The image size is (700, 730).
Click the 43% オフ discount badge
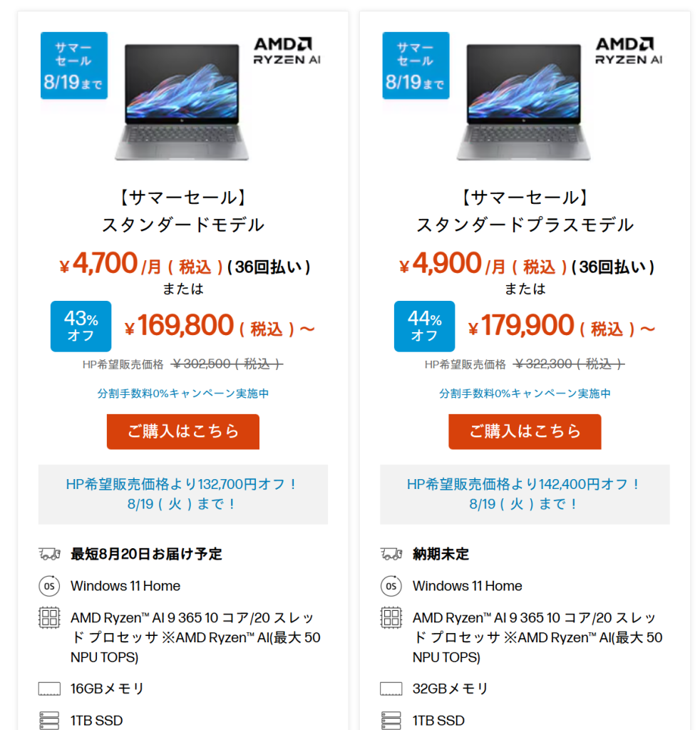[x=81, y=327]
